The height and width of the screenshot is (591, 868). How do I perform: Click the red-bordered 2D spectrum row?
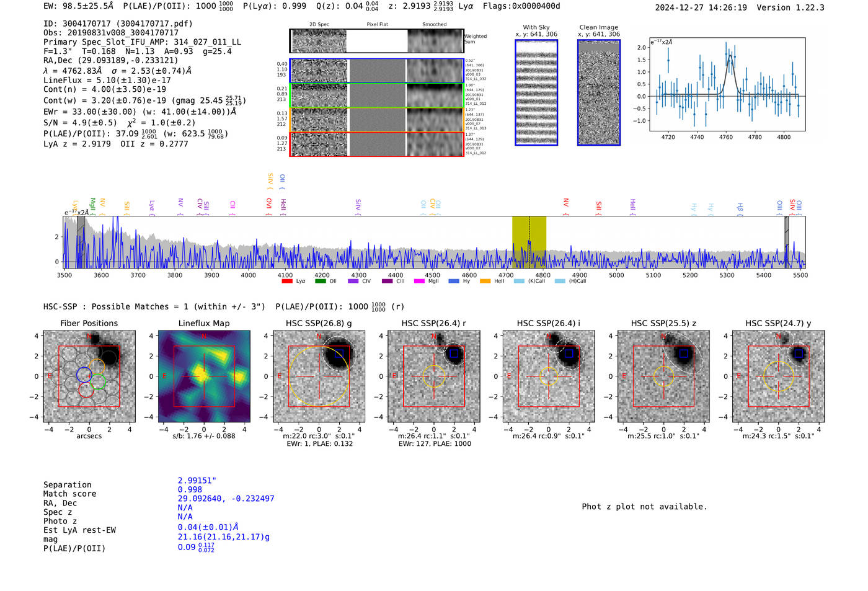[x=376, y=144]
